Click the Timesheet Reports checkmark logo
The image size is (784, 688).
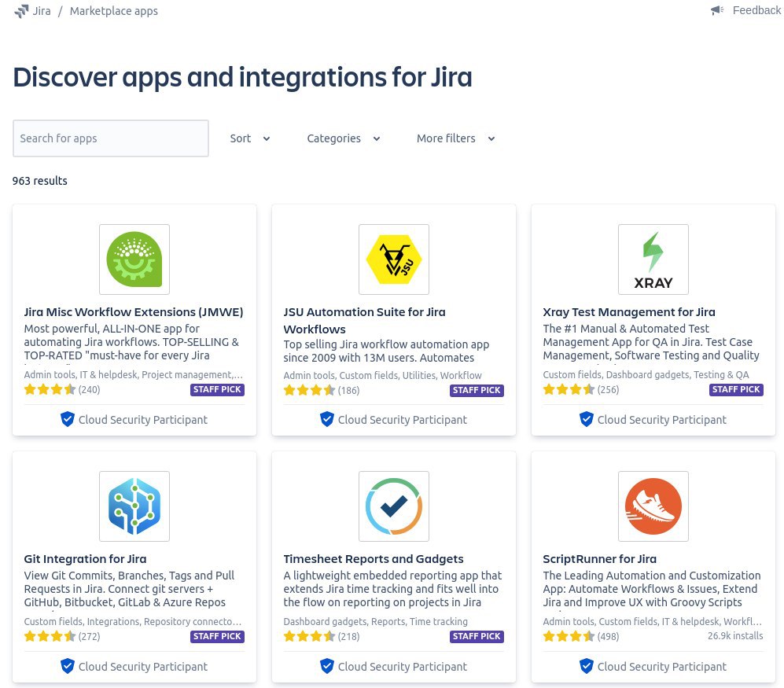coord(394,506)
